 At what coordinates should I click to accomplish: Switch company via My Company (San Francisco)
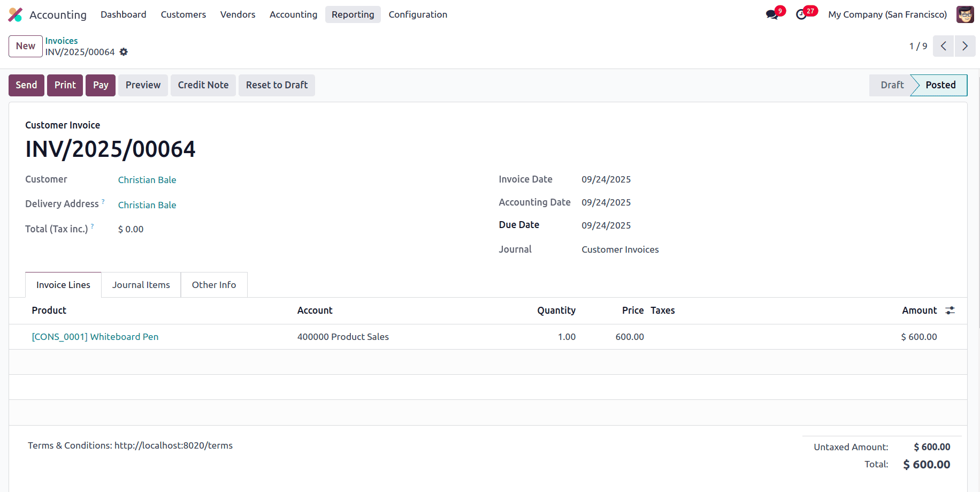[887, 14]
